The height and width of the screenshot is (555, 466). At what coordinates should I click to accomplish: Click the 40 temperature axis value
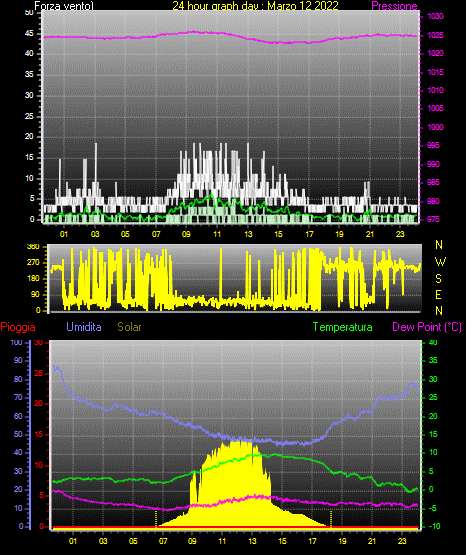coord(433,342)
